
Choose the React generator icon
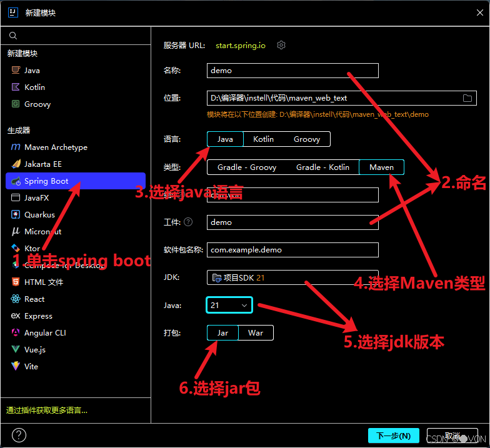click(x=16, y=299)
